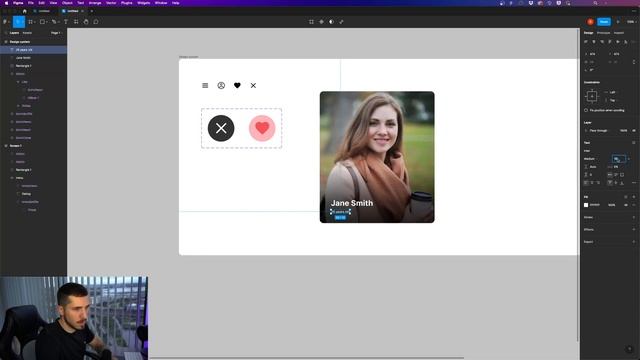The image size is (640, 360).
Task: Toggle fill visibility eye icon
Action: pos(626,205)
